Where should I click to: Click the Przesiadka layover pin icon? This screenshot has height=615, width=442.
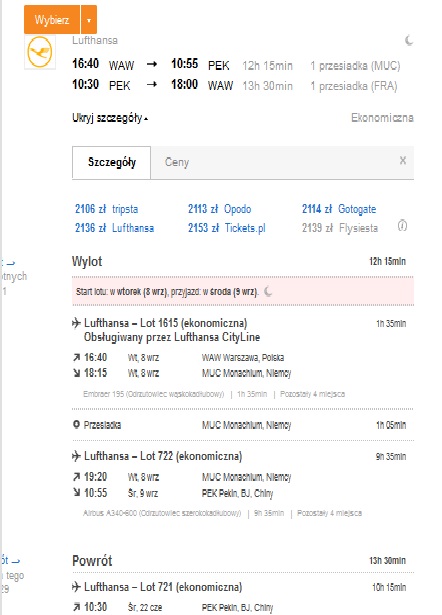[x=76, y=425]
